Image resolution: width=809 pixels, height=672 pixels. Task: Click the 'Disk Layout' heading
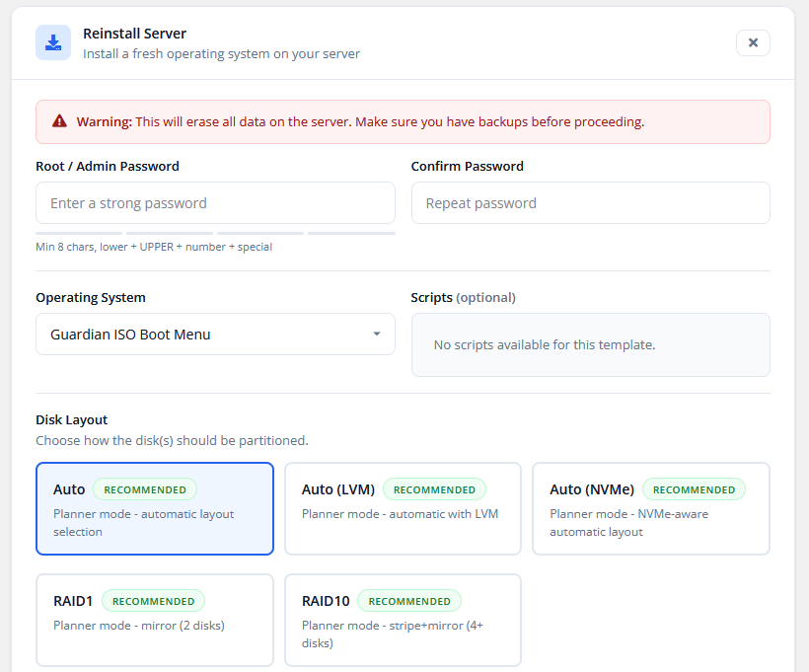point(71,419)
